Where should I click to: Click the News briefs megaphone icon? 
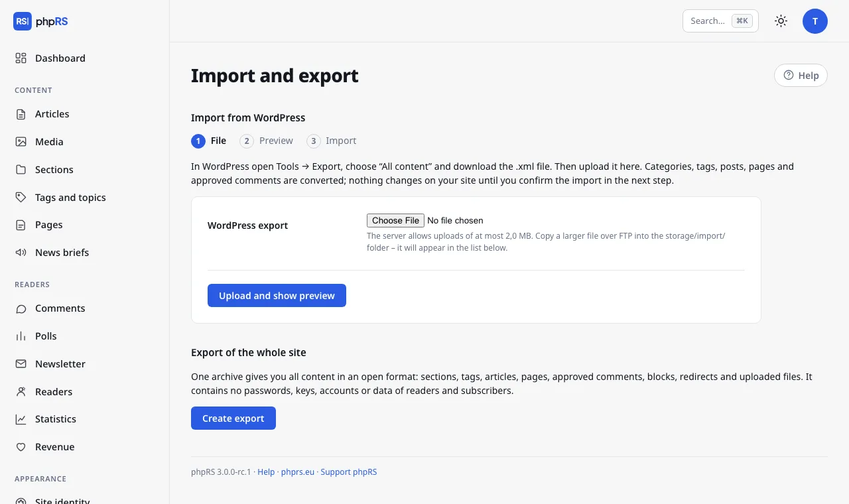(21, 253)
